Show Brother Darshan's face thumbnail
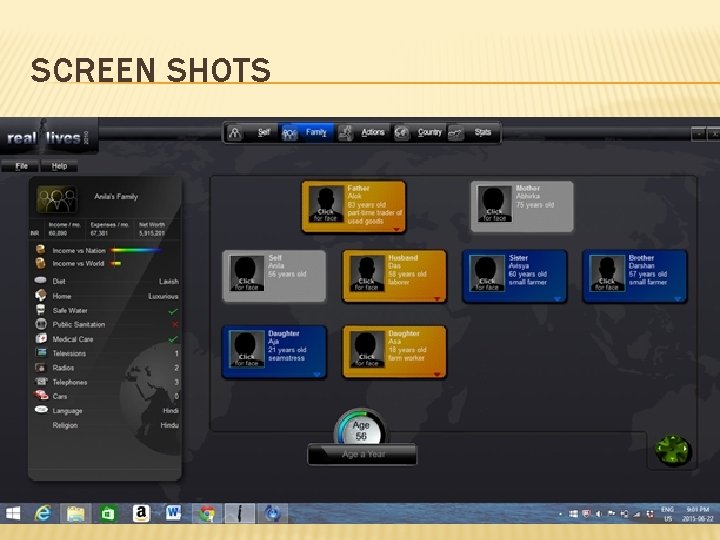This screenshot has width=720, height=540. point(607,273)
